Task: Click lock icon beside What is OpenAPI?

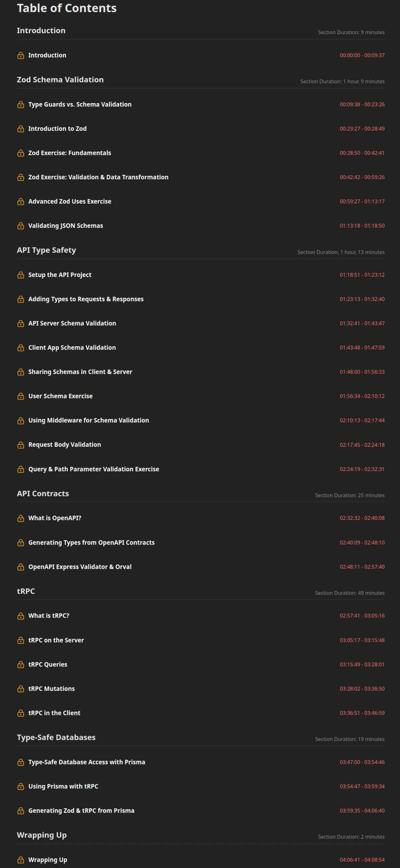Action: pos(21,518)
